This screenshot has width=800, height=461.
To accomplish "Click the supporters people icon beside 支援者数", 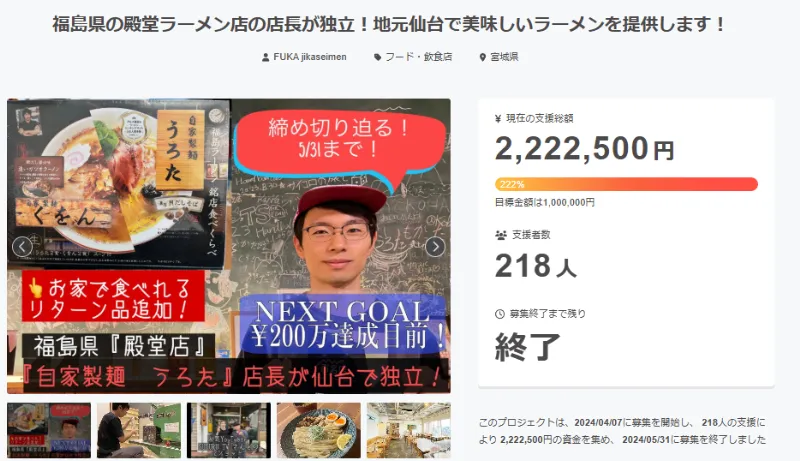I will tap(501, 235).
